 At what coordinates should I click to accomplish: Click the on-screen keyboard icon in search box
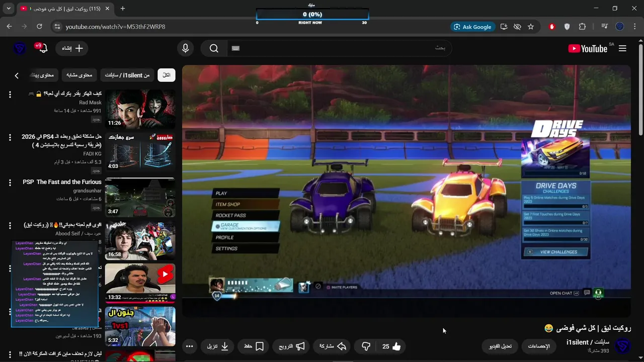[x=235, y=48]
